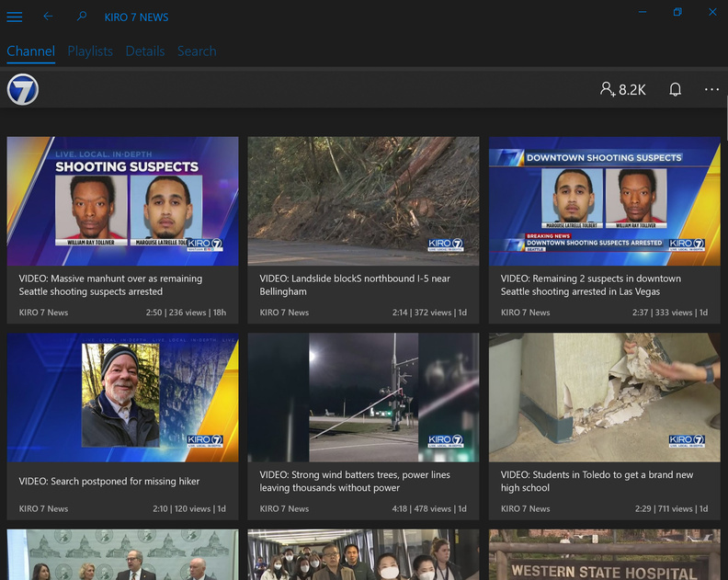Open title 'Search postponed for missing hiker'

[x=109, y=481]
